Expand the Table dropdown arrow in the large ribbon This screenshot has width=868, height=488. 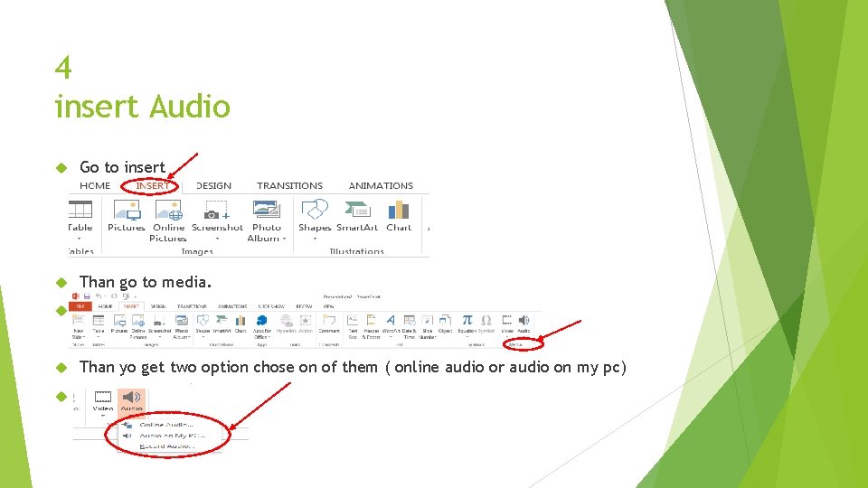[80, 239]
